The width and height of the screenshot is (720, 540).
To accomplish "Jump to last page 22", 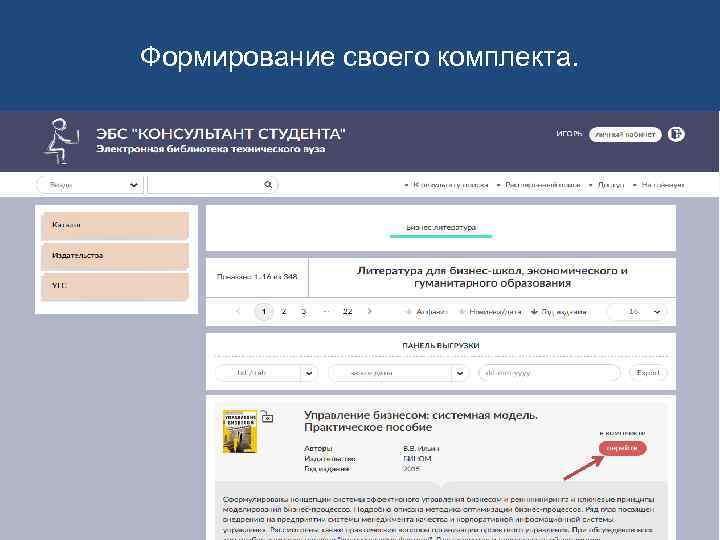I will tap(348, 311).
